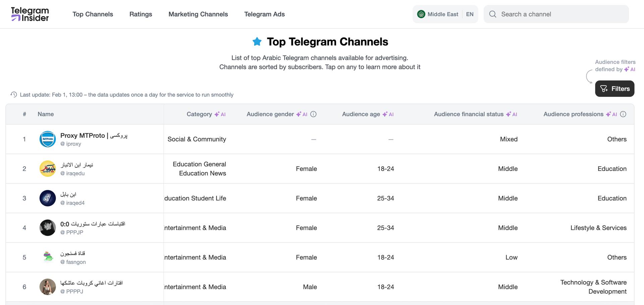Open the Proxy MTProto channel name
This screenshot has height=305, width=644.
94,135
